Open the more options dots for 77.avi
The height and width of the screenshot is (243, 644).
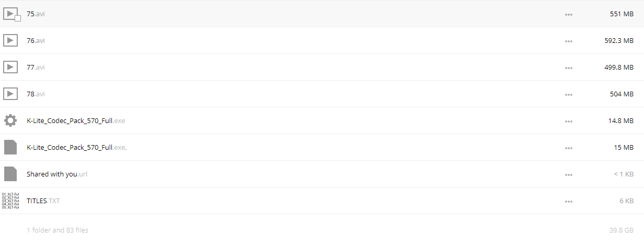[569, 68]
